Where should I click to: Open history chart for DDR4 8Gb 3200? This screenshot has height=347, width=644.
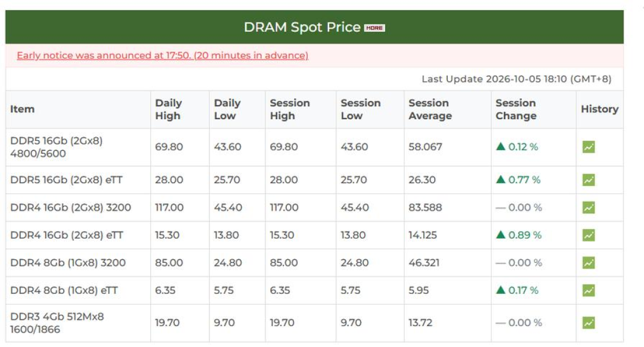pos(588,263)
